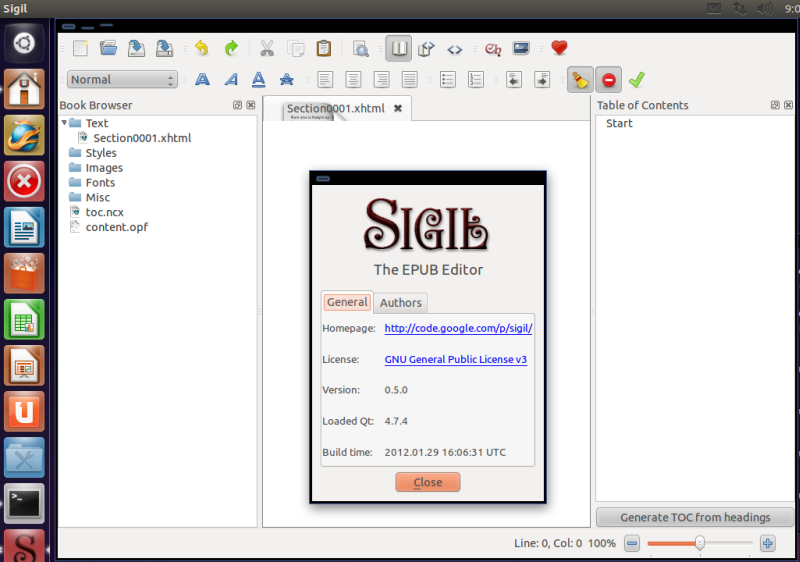Select the Images folder
The image size is (800, 562).
104,168
